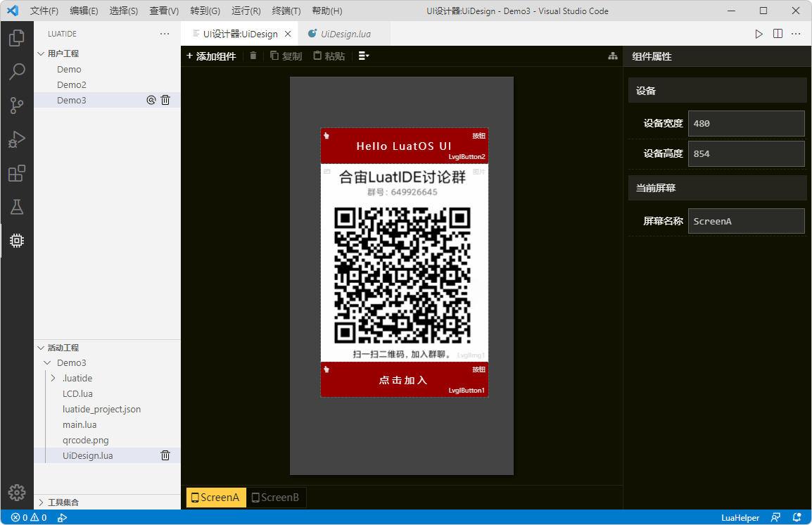Open the qrcode.png file

[107, 440]
